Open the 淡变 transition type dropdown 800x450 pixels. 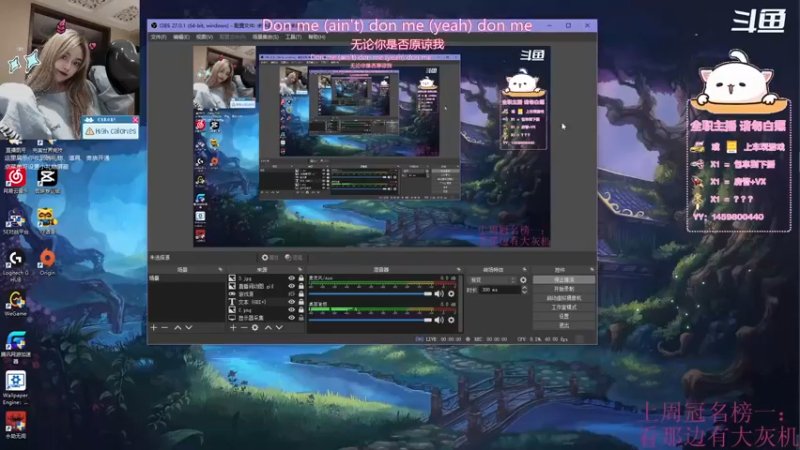tap(492, 280)
